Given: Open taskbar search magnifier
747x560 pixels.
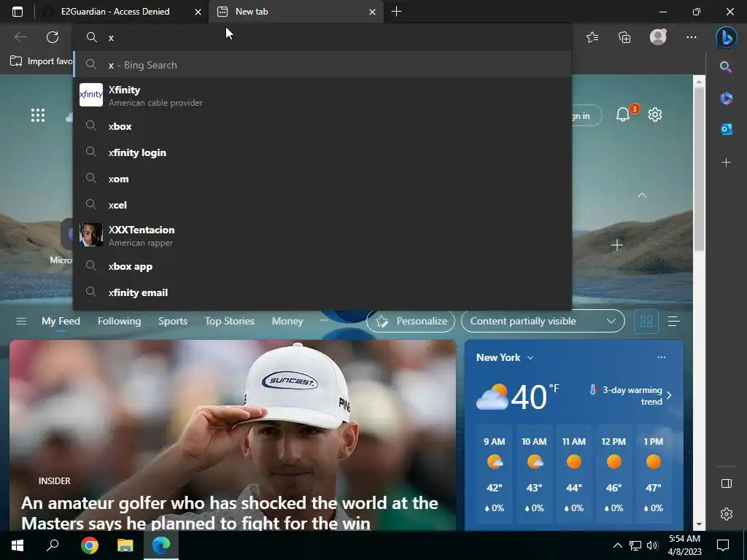Looking at the screenshot, I should pyautogui.click(x=53, y=545).
